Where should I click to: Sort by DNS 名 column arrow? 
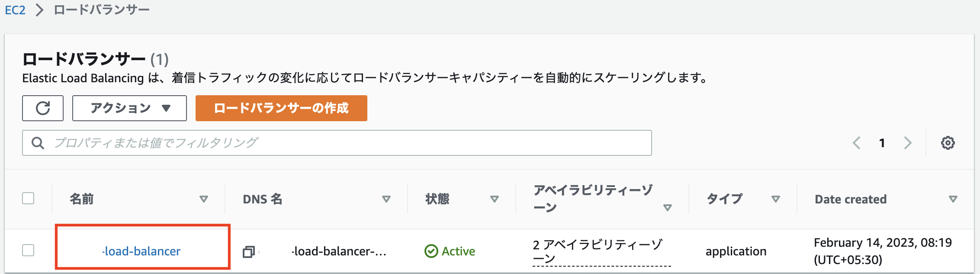pyautogui.click(x=386, y=199)
